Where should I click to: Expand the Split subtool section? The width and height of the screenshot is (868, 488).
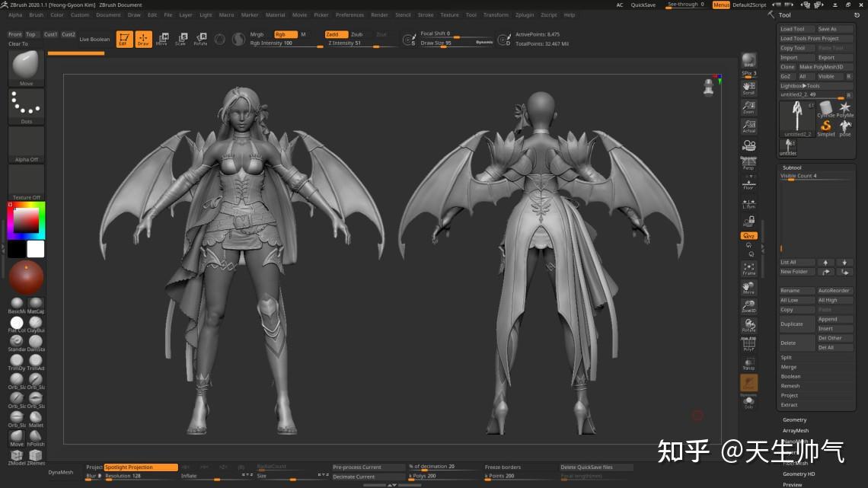786,357
